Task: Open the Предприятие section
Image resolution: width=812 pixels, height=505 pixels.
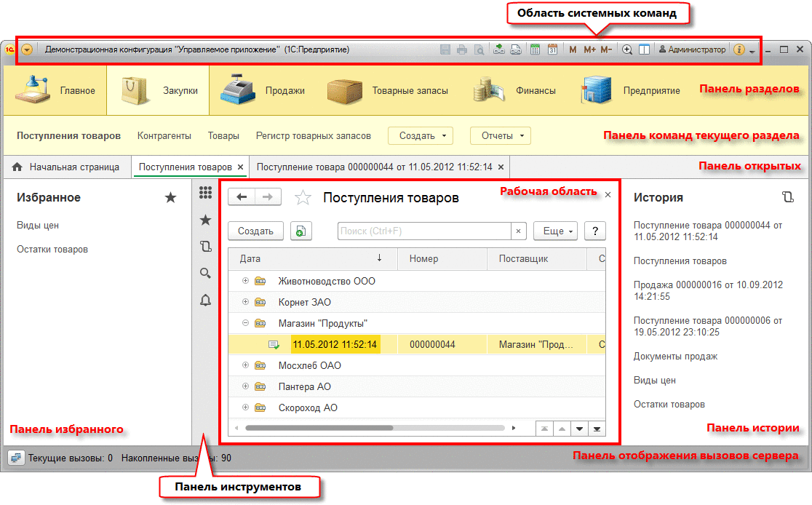Action: point(629,90)
